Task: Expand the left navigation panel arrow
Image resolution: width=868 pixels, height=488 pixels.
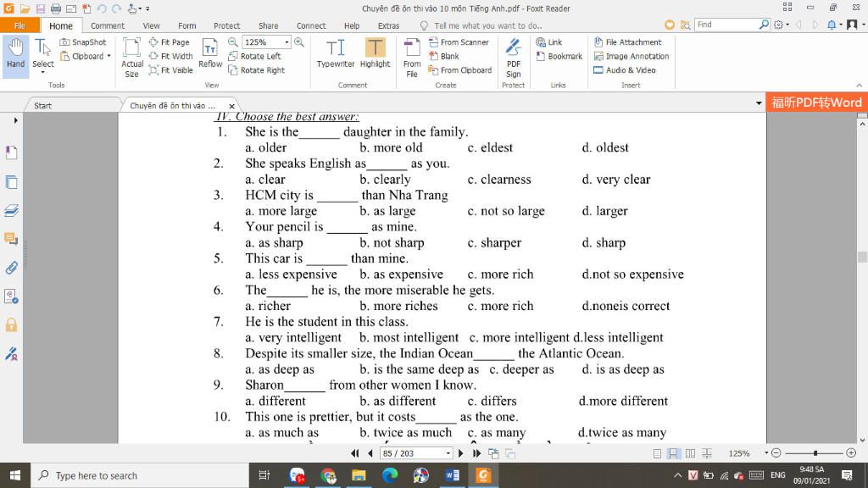Action: (x=15, y=120)
